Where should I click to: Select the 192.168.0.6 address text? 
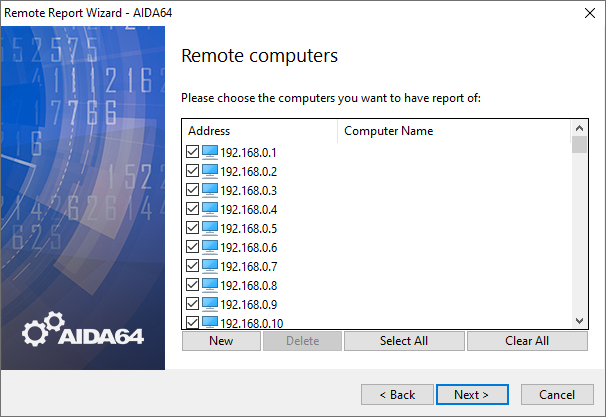tap(249, 247)
